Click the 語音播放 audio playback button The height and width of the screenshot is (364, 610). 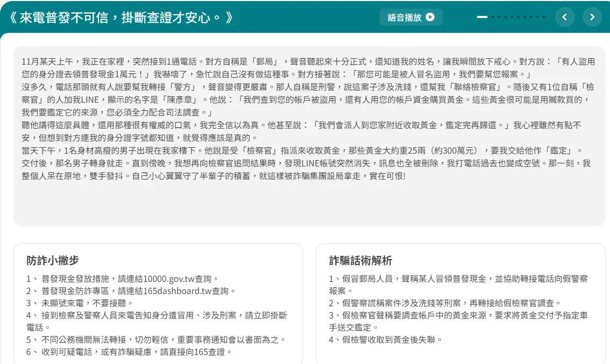point(411,17)
